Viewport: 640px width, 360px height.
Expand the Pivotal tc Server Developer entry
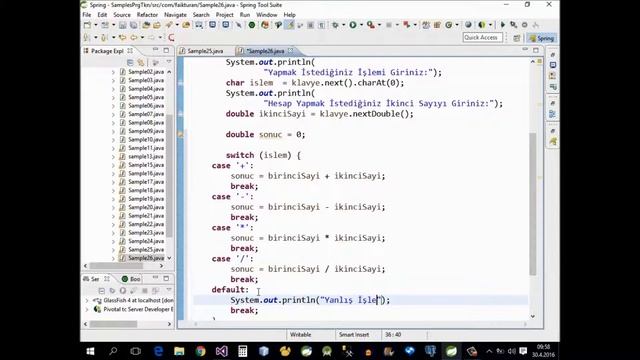pos(87,309)
